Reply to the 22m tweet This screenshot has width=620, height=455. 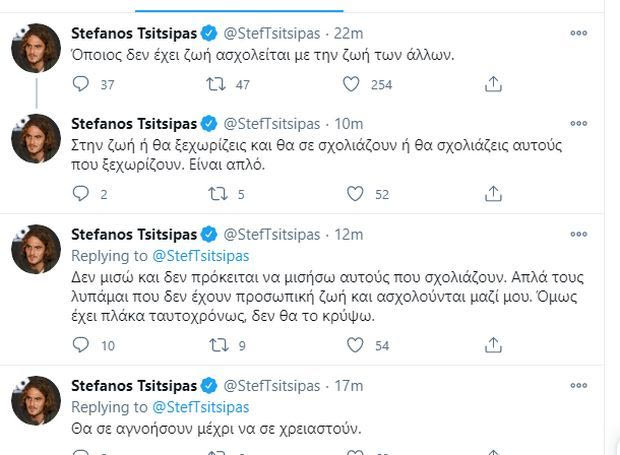(81, 85)
